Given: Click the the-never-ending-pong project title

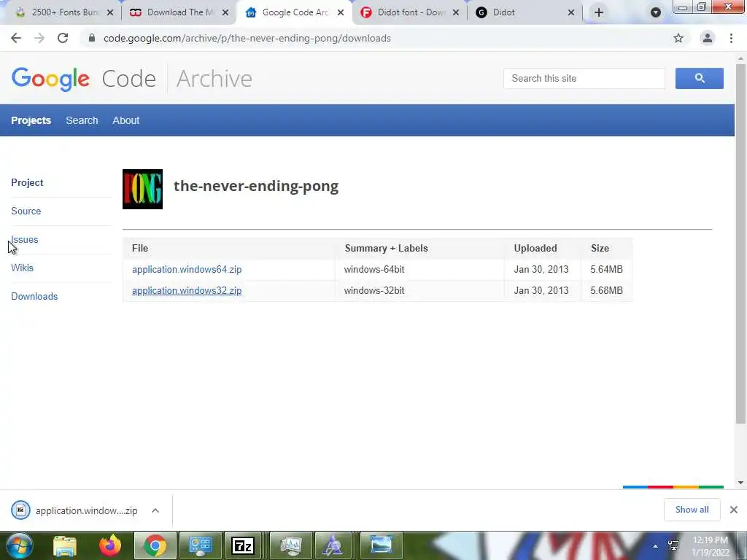Looking at the screenshot, I should pyautogui.click(x=256, y=186).
